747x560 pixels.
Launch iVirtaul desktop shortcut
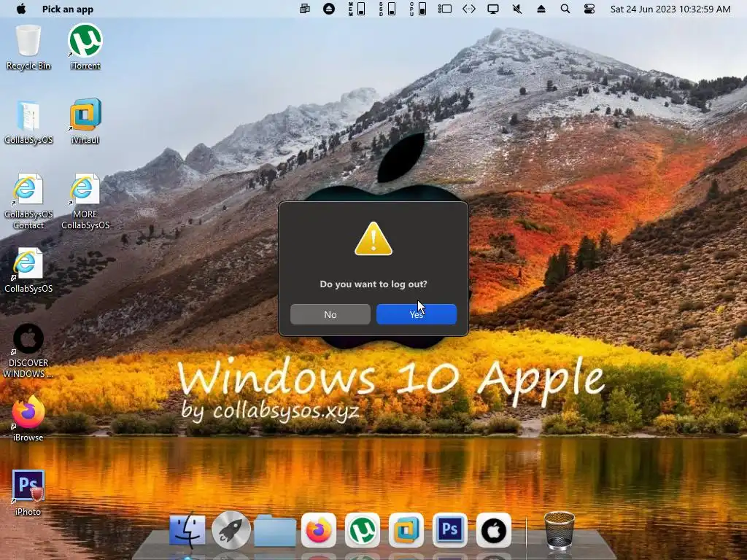click(x=85, y=122)
